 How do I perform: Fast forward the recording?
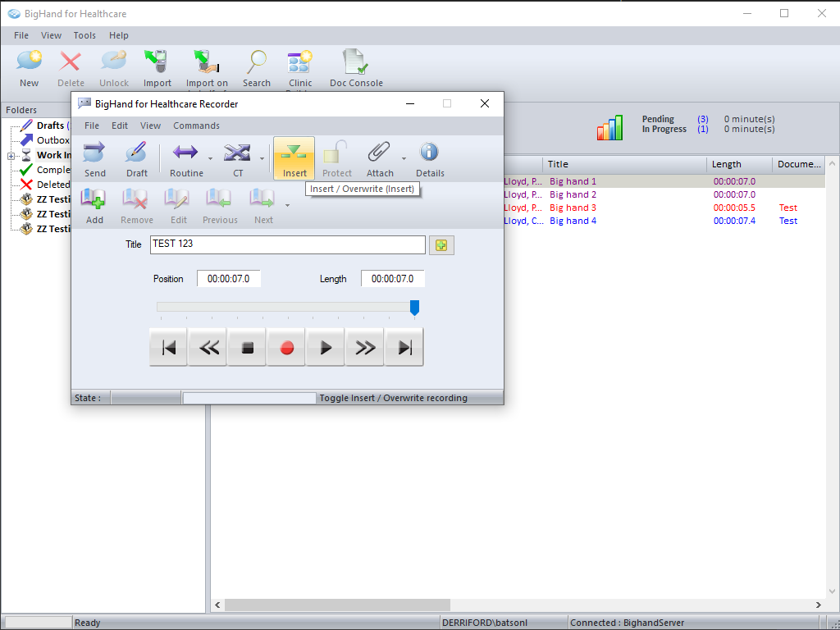point(365,348)
